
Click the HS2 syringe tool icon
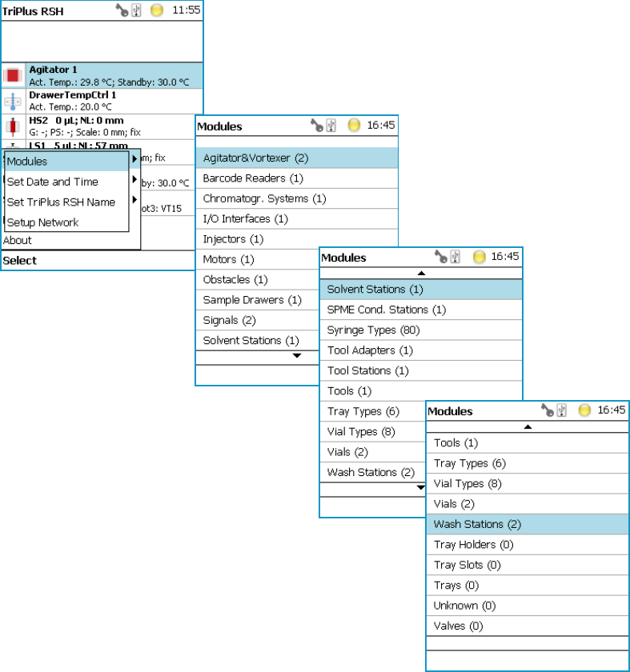(13, 126)
